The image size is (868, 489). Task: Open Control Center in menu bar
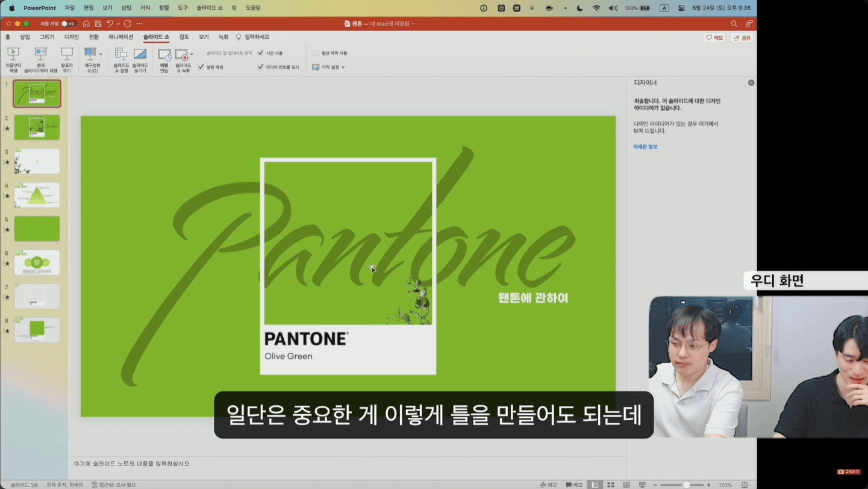point(681,8)
